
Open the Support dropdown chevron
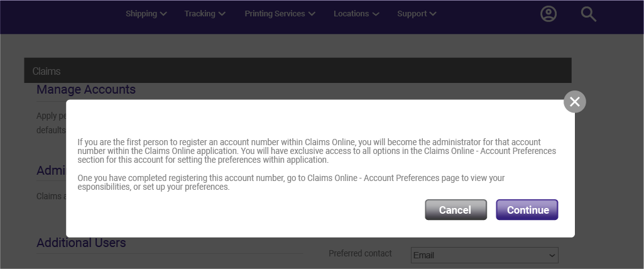coord(433,14)
